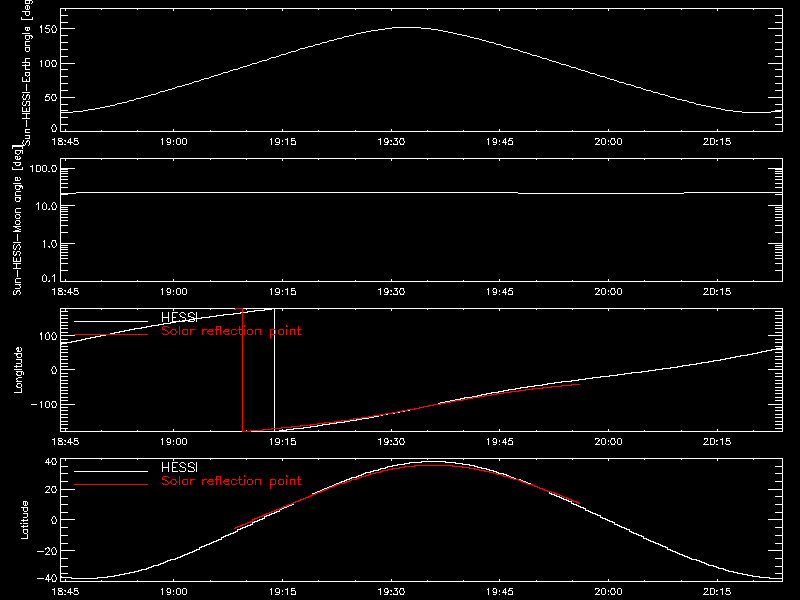Click the 10.0 tick on Moon angle axis
Screen dimensions: 800x600
tap(46, 206)
